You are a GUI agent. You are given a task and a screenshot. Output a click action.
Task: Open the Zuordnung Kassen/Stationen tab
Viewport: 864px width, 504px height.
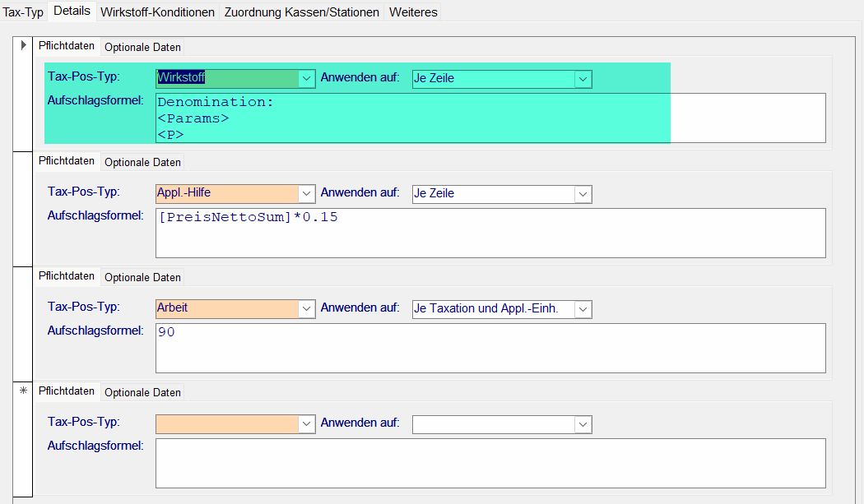click(x=302, y=12)
